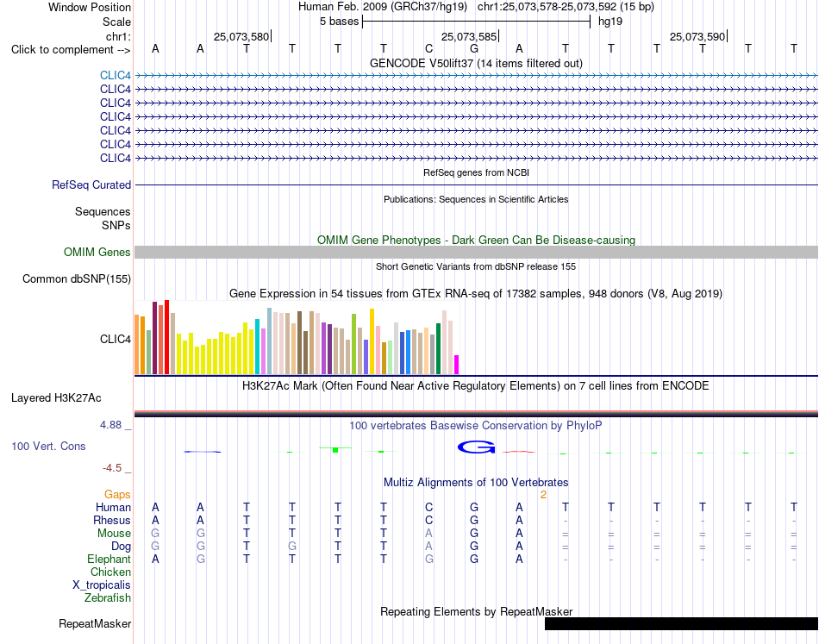The height and width of the screenshot is (644, 819).
Task: Select the Mouse species label
Action: pyautogui.click(x=114, y=534)
